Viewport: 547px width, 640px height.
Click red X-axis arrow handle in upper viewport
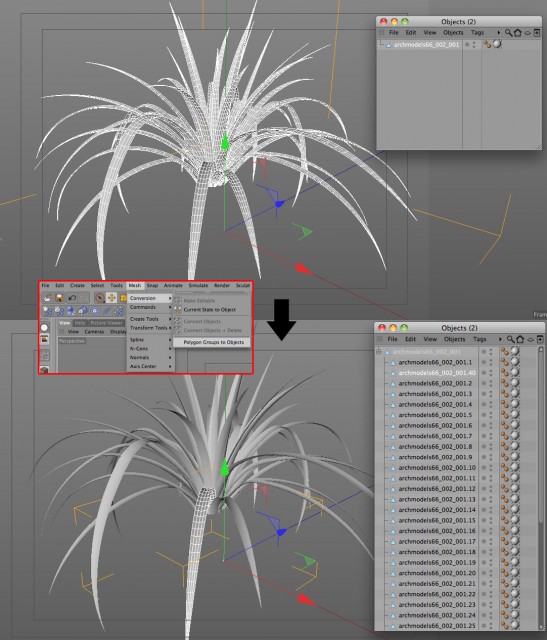[302, 268]
